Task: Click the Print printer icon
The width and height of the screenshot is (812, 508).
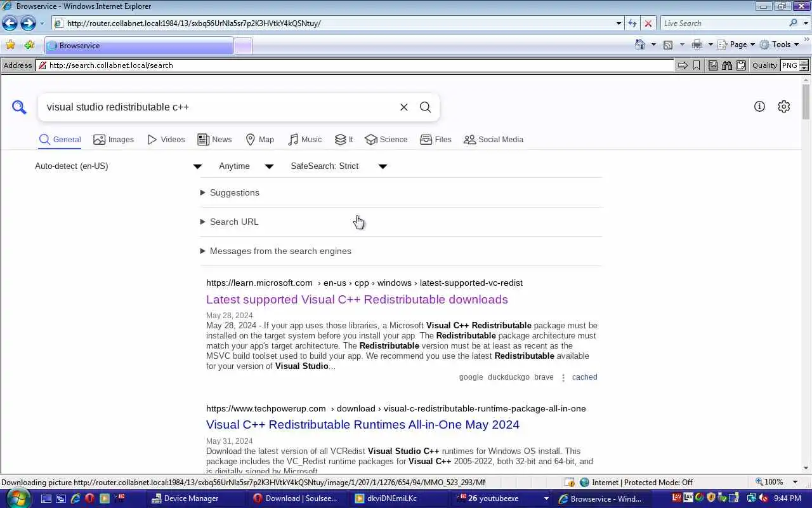Action: pyautogui.click(x=697, y=44)
